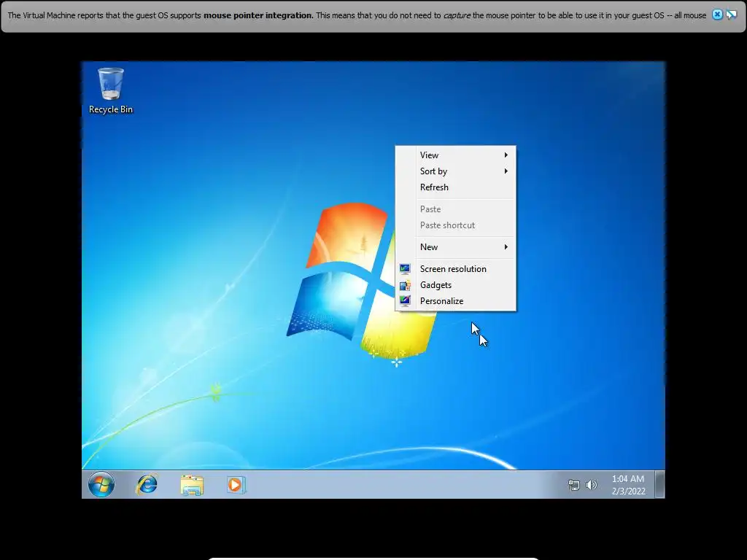Launch Windows Media Player from taskbar
The height and width of the screenshot is (560, 747).
point(236,485)
